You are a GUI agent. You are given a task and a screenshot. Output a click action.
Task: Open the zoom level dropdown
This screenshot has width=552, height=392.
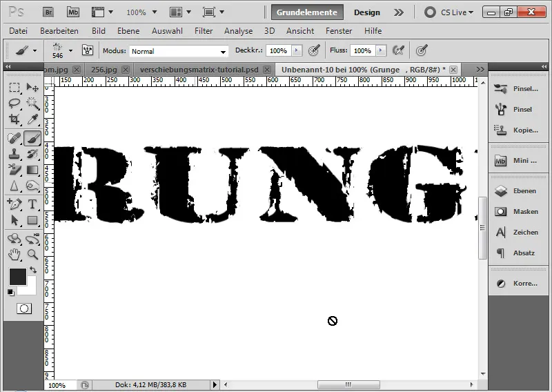[x=154, y=12]
